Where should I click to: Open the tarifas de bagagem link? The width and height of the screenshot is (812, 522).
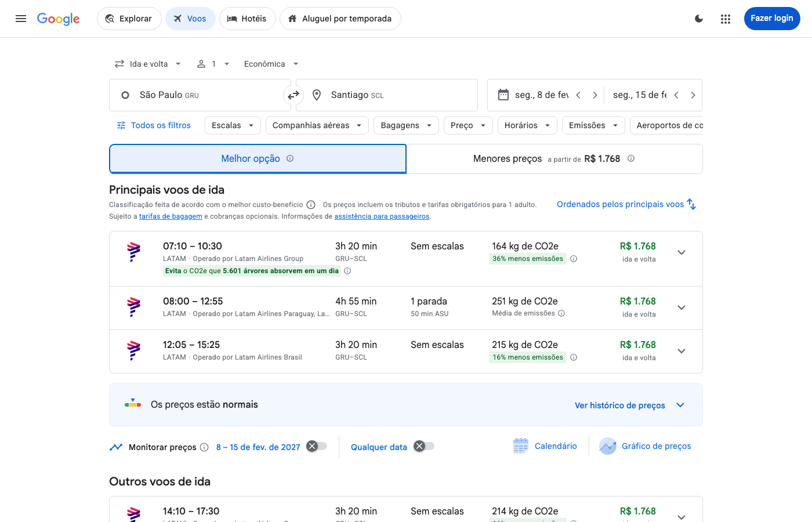pos(171,216)
